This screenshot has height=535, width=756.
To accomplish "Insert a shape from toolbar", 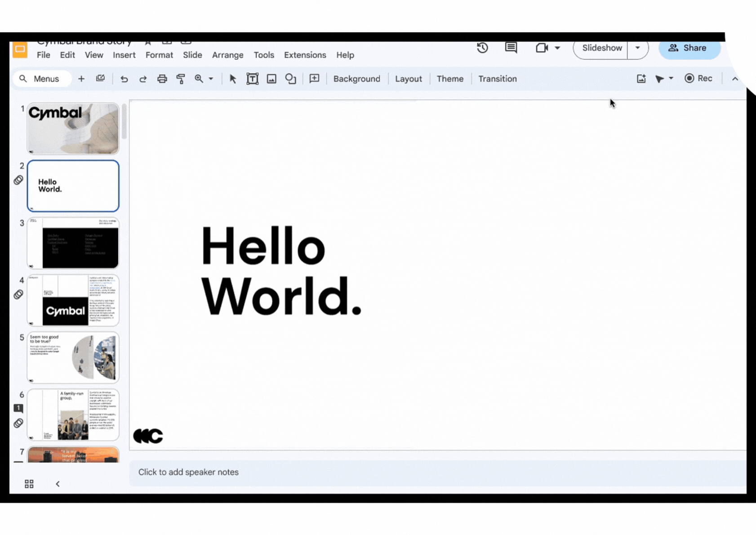I will coord(291,79).
